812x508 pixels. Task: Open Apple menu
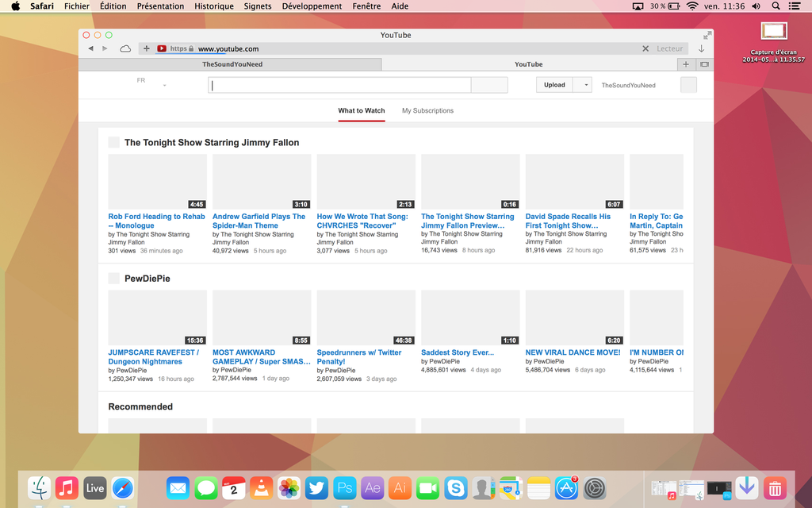16,6
